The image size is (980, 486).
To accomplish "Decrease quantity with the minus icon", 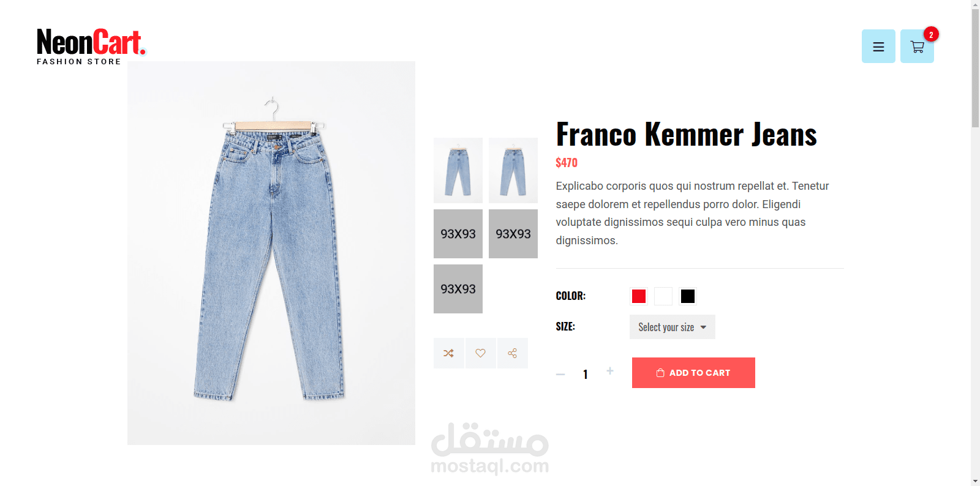I will [560, 374].
